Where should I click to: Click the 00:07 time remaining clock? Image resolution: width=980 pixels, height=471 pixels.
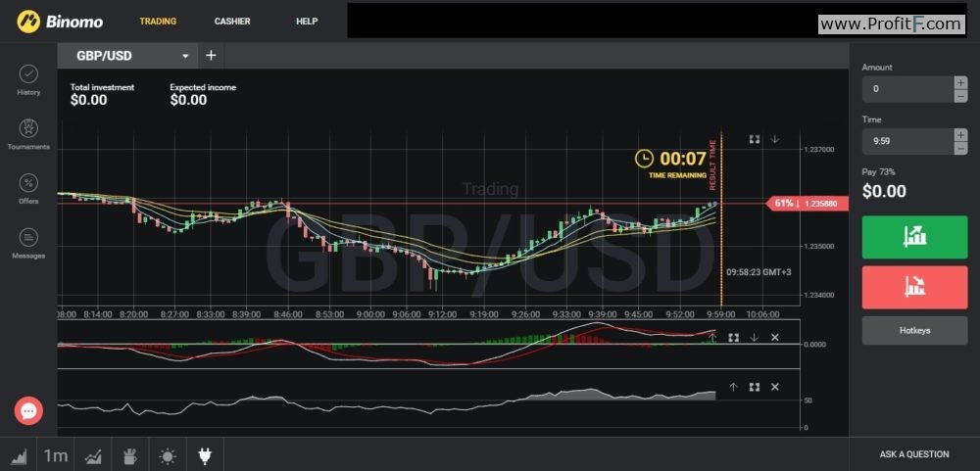[670, 159]
